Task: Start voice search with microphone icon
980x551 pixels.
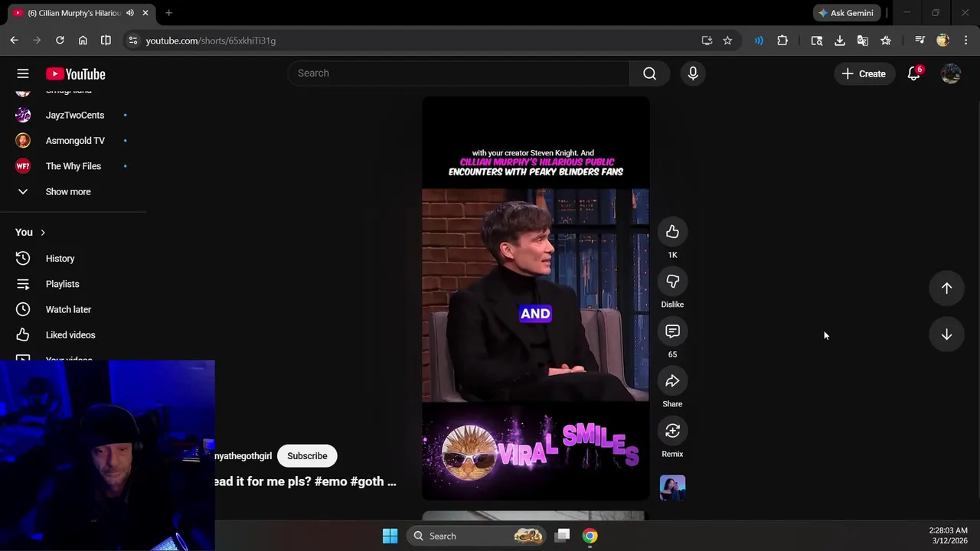Action: [693, 73]
